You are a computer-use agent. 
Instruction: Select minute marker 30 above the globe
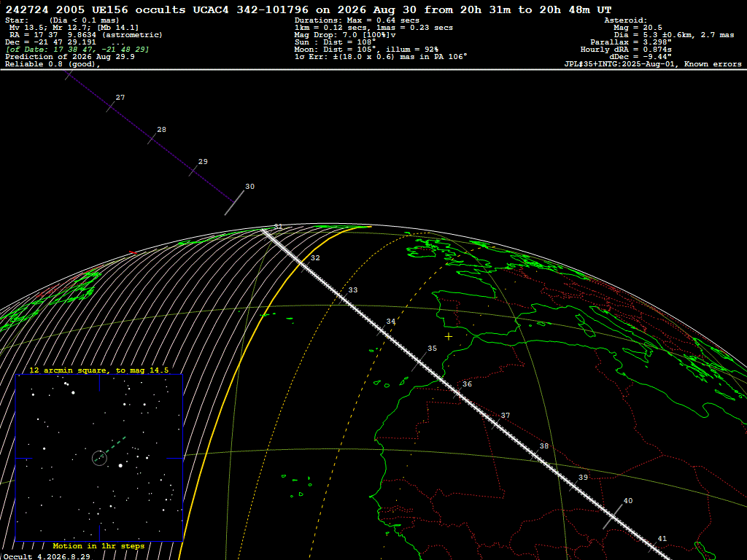click(249, 186)
